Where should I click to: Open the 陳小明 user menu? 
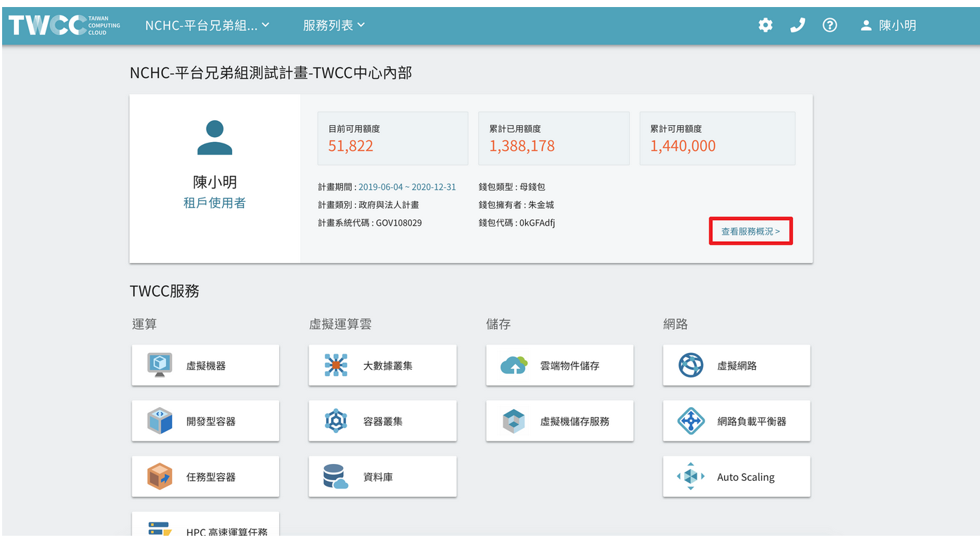(x=889, y=25)
